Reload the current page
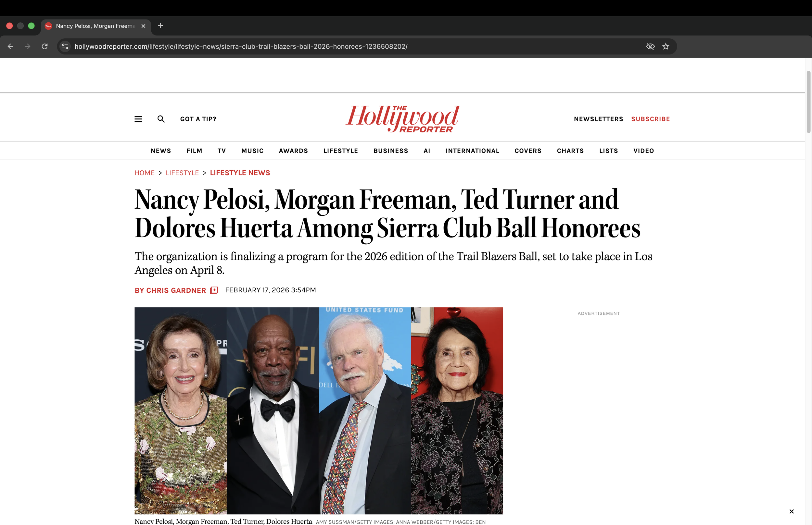Viewport: 812px width, 525px height. 45,46
